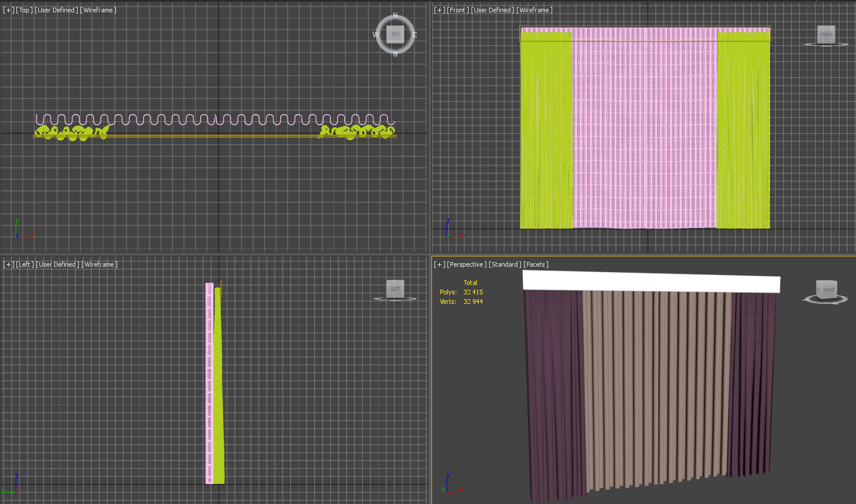Click the E compass letter on Top ViewCube
Screen dimensions: 856x504
point(414,35)
